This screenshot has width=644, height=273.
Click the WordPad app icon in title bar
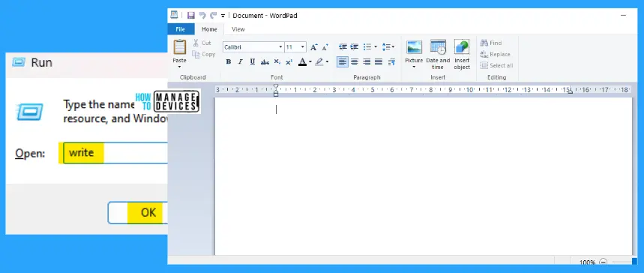[x=174, y=15]
